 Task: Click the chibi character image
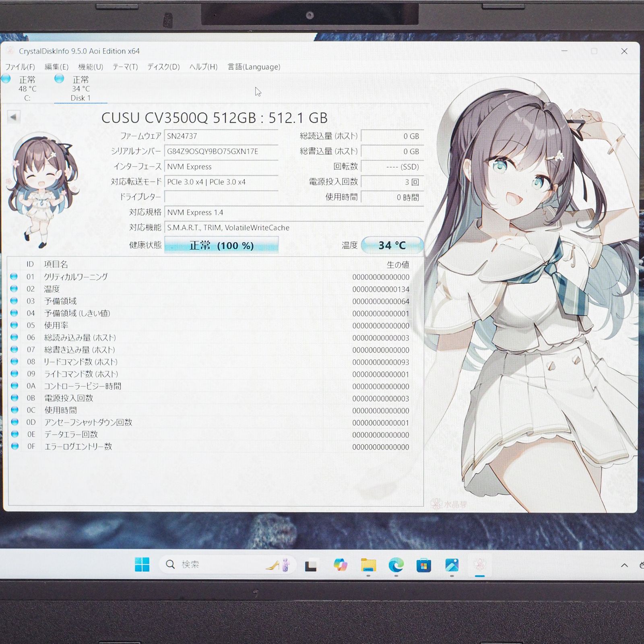pos(43,190)
